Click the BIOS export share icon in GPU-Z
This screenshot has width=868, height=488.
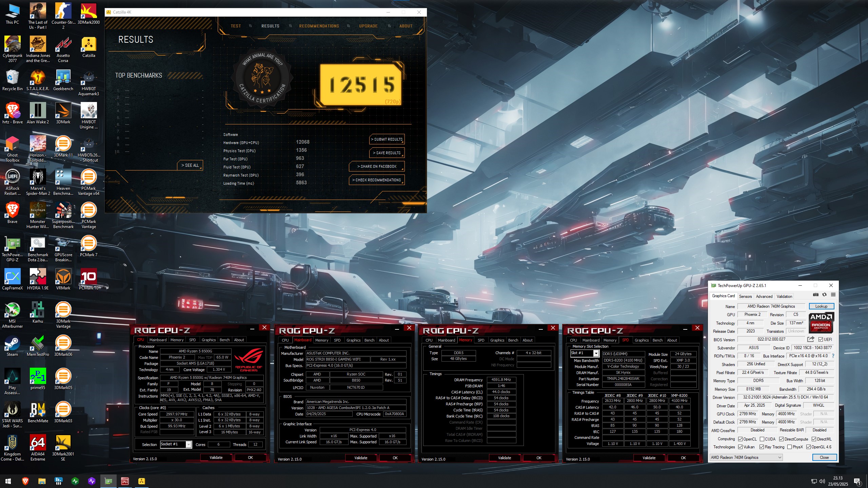pyautogui.click(x=811, y=339)
